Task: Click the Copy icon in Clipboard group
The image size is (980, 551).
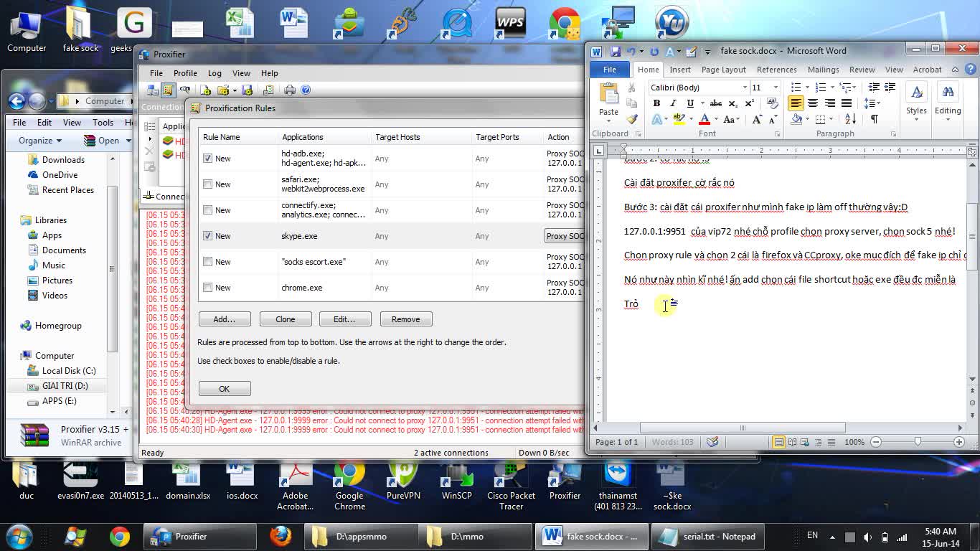Action: tap(632, 103)
